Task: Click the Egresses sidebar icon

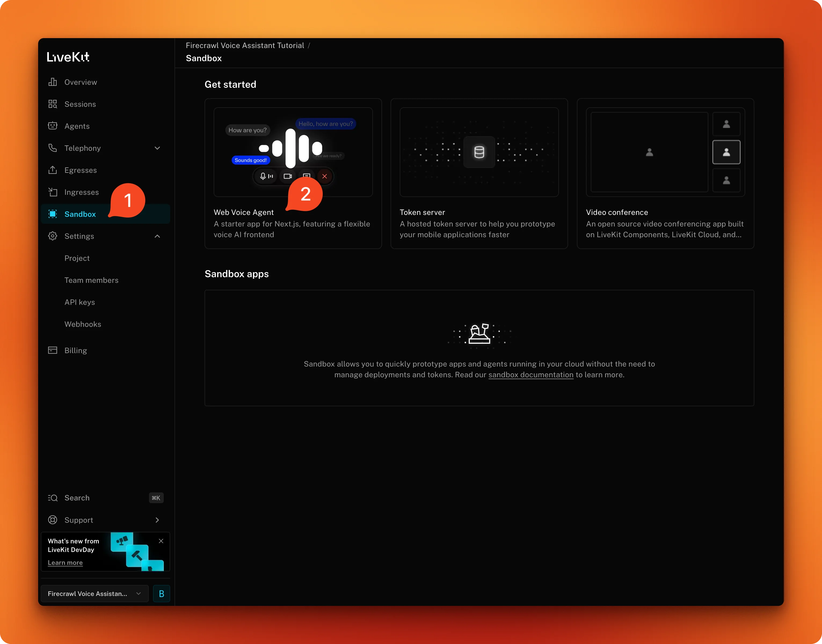Action: [53, 170]
